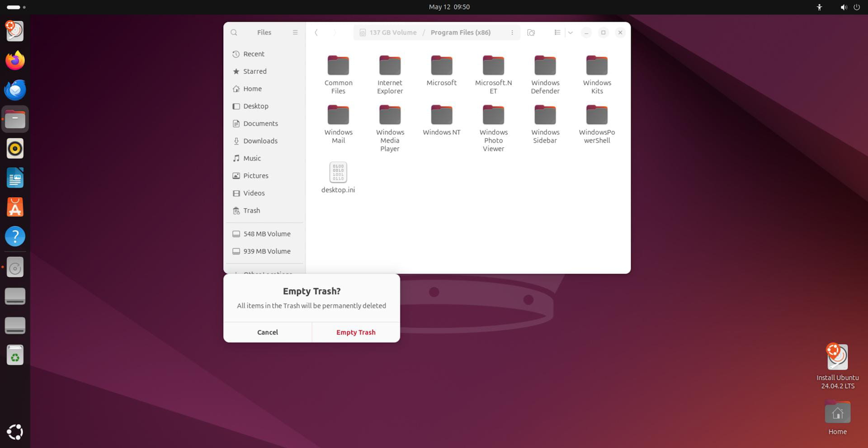This screenshot has width=868, height=448.
Task: Open Downloads in the sidebar
Action: 264,141
